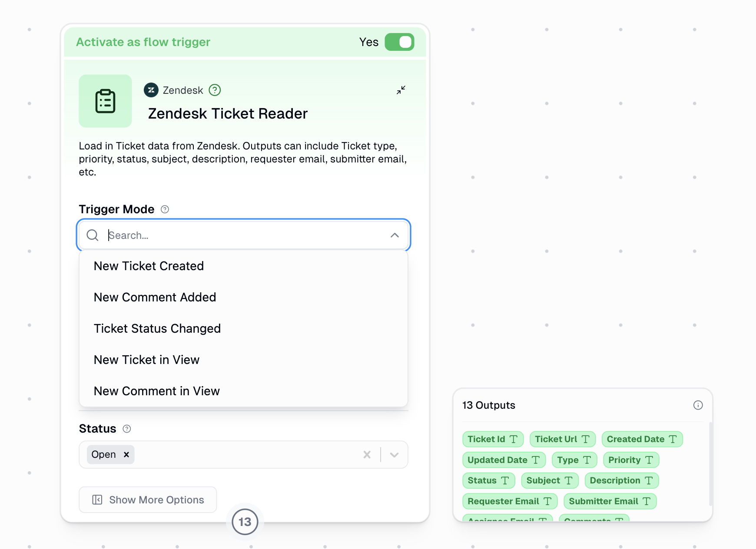This screenshot has width=756, height=549.
Task: Open the Zendesk help tooltip icon
Action: [x=215, y=90]
